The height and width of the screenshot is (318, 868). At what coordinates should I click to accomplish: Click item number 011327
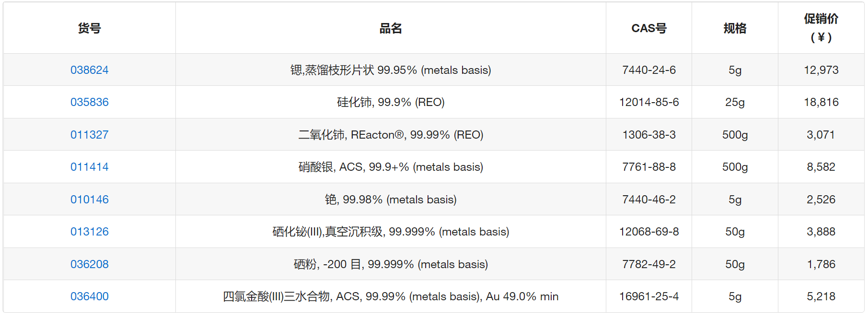[x=90, y=135]
